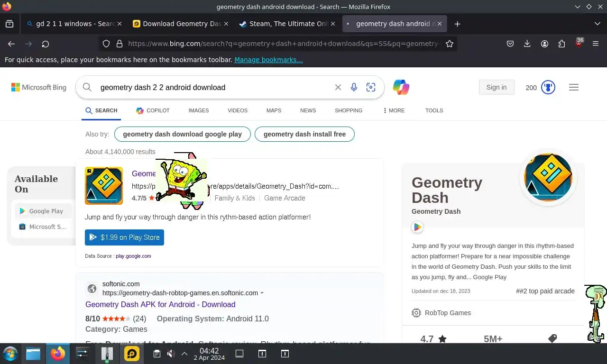The height and width of the screenshot is (364, 607).
Task: Open Manage bookmarks link
Action: click(x=268, y=60)
